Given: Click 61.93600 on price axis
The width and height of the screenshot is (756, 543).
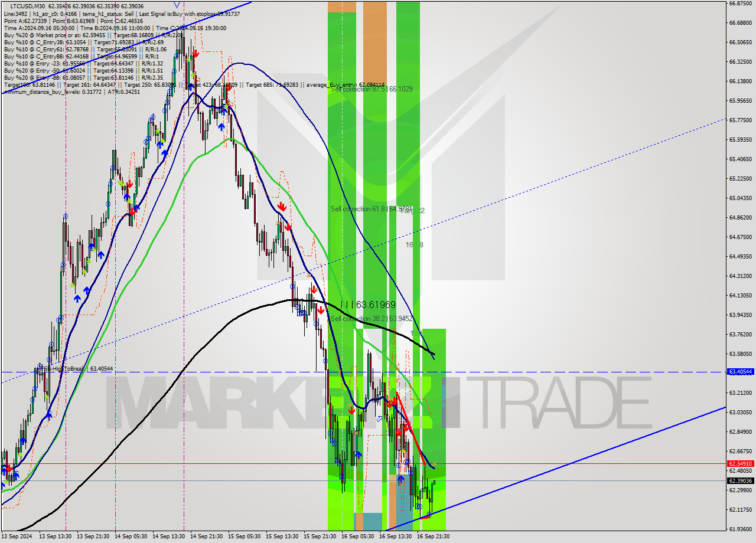Looking at the screenshot, I should (740, 529).
